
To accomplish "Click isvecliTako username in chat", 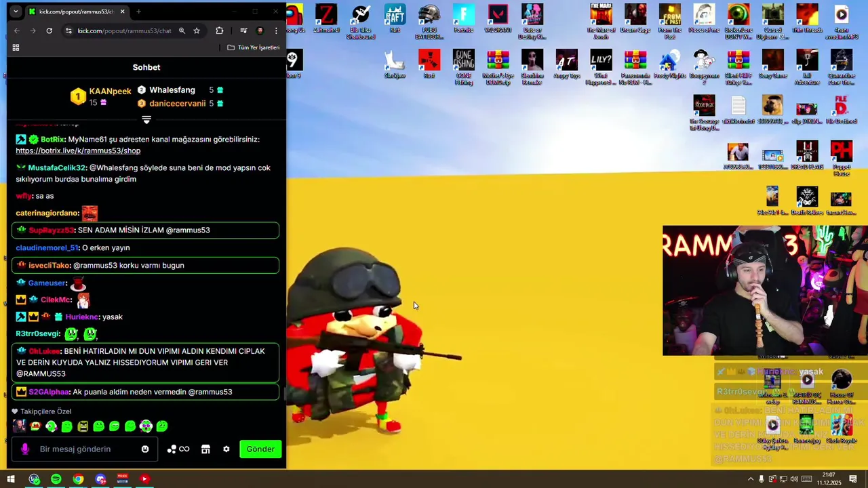I will (x=50, y=265).
